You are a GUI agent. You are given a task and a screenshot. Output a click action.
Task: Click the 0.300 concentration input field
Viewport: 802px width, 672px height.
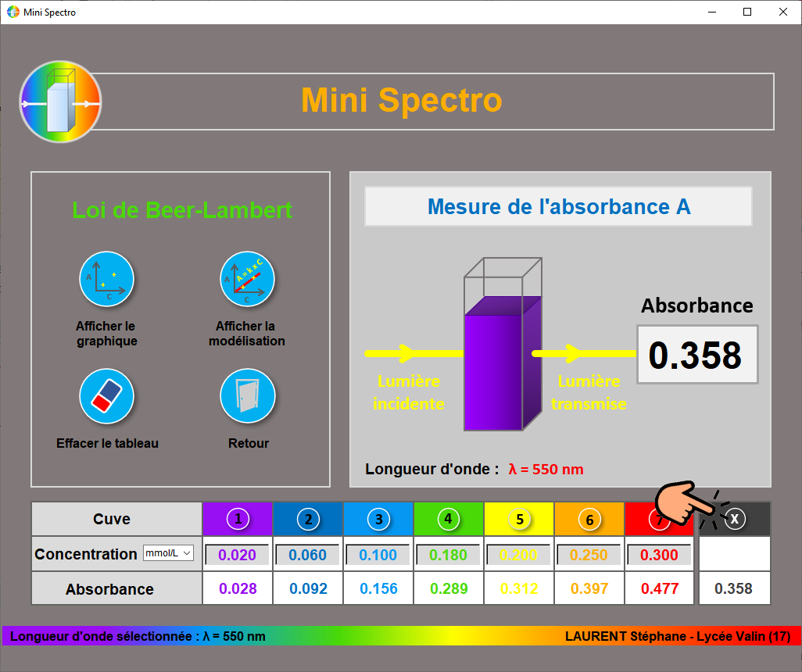point(659,555)
